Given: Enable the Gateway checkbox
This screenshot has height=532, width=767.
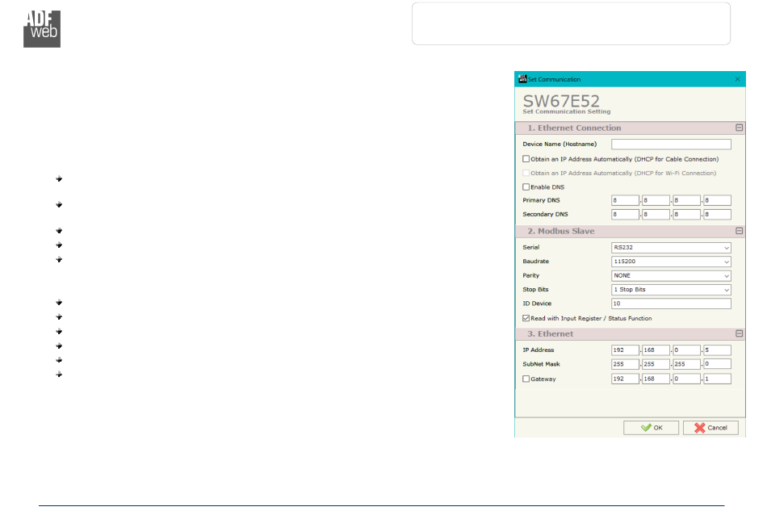Looking at the screenshot, I should click(526, 379).
